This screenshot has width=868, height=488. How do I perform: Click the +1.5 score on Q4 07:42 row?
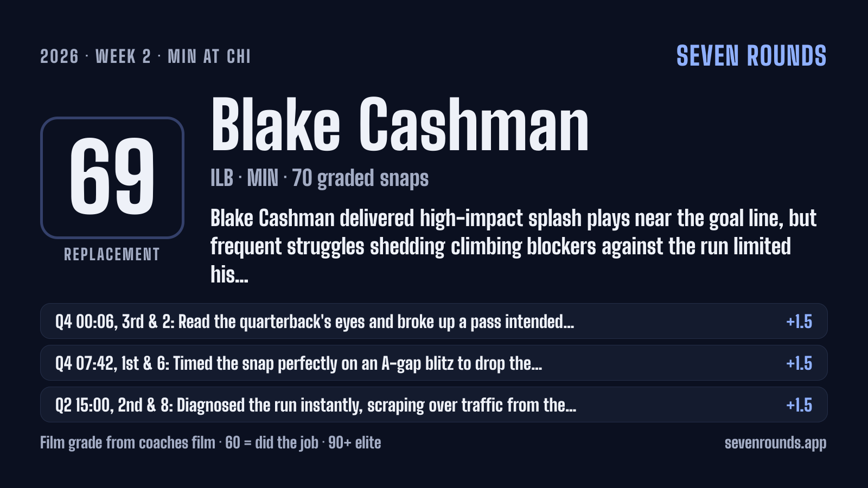tap(799, 363)
